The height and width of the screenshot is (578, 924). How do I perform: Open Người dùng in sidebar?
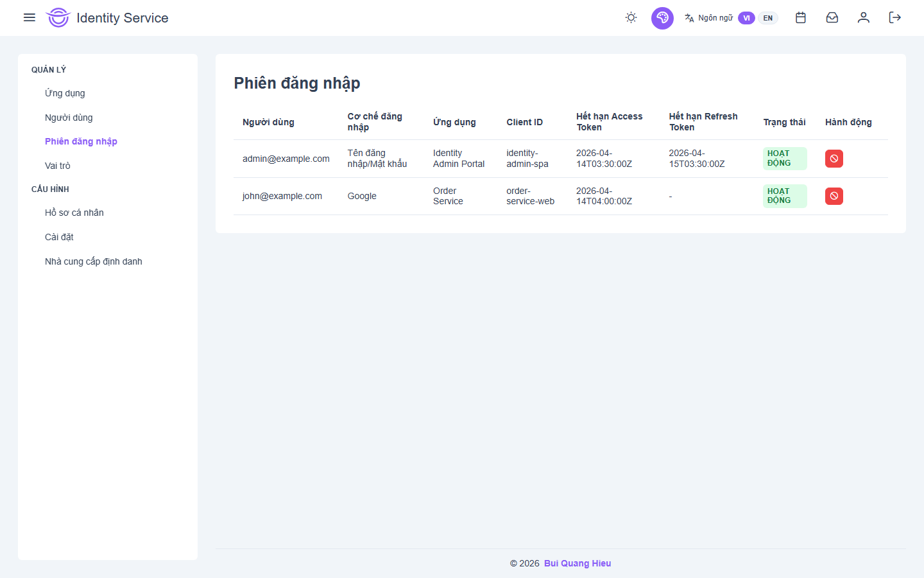pyautogui.click(x=69, y=118)
